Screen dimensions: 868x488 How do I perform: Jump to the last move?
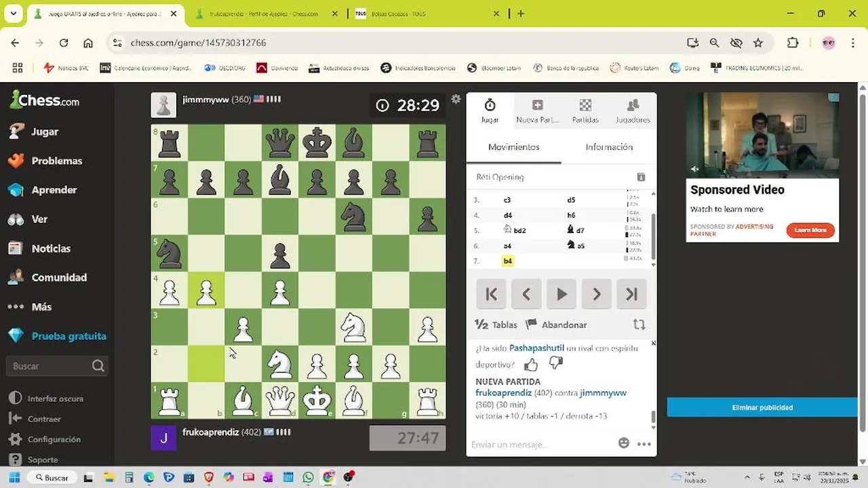632,294
